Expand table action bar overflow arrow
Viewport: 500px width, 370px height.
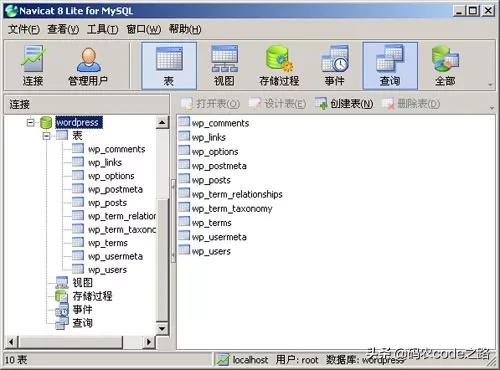[x=492, y=108]
